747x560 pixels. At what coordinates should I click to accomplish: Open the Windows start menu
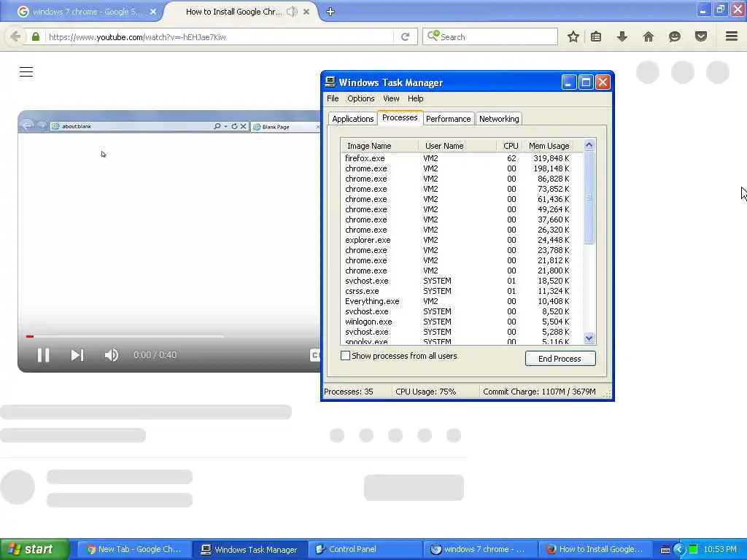point(34,549)
